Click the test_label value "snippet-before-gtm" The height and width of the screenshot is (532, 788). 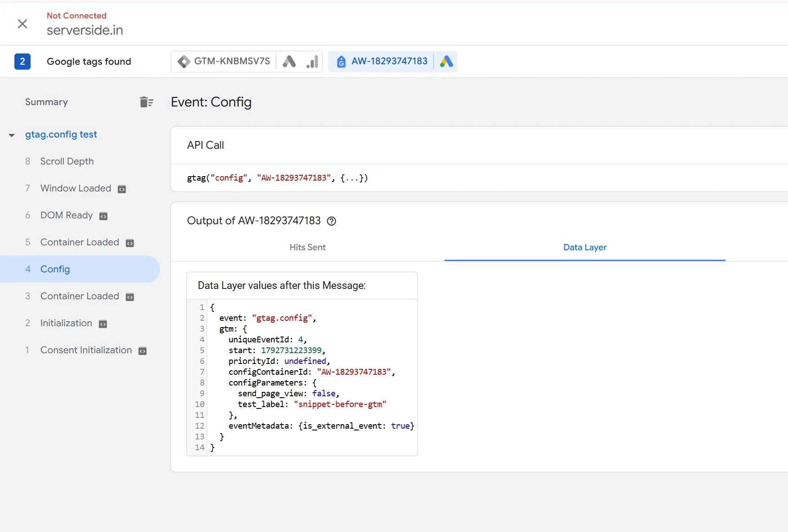point(340,404)
